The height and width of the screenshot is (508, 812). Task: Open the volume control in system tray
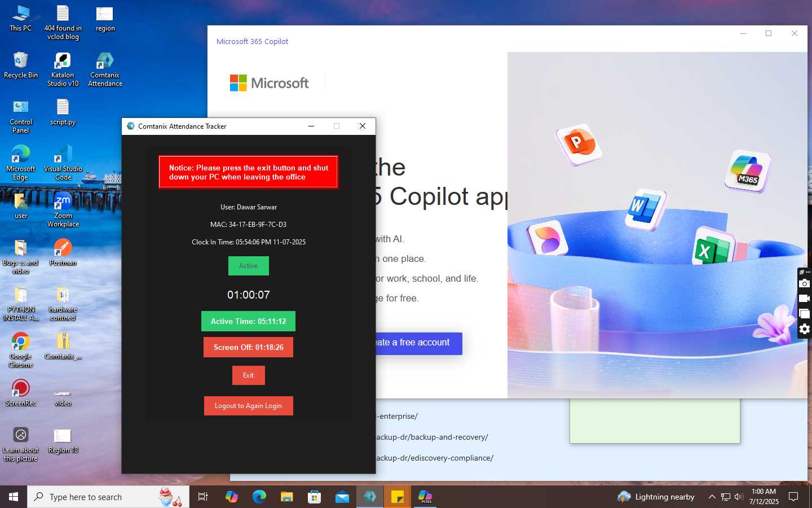click(739, 497)
